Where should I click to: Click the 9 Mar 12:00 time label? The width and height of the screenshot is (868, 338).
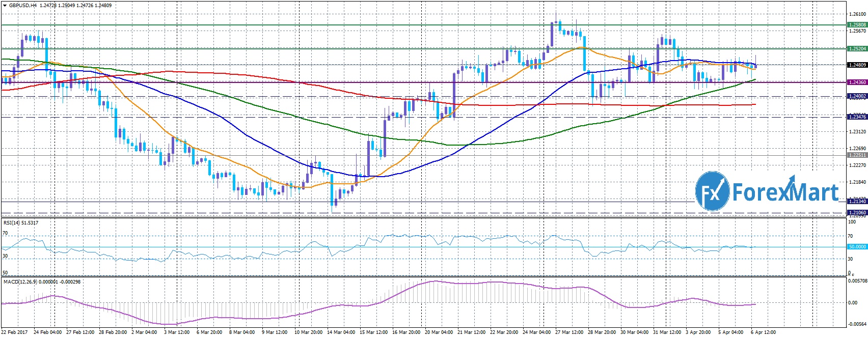point(275,332)
